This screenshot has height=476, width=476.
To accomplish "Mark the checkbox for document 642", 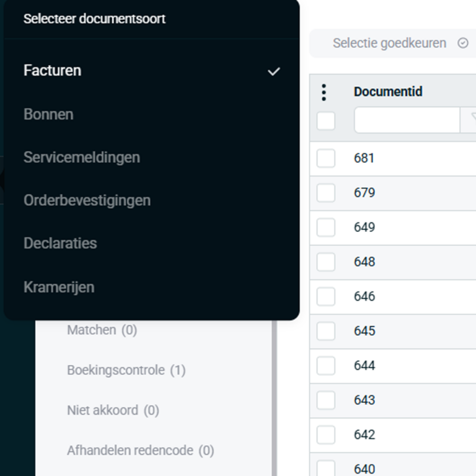I will [x=326, y=434].
